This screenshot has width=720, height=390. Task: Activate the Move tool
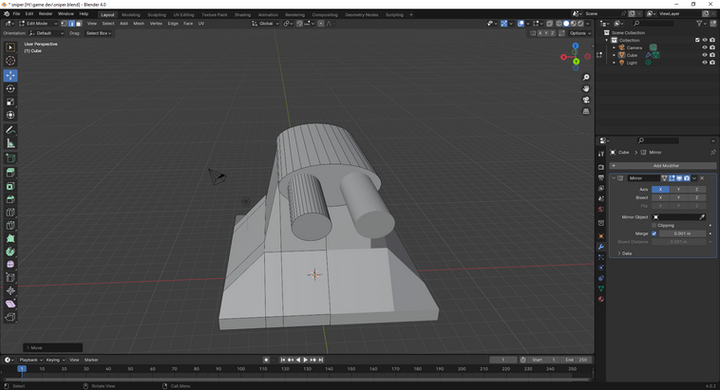coord(10,75)
